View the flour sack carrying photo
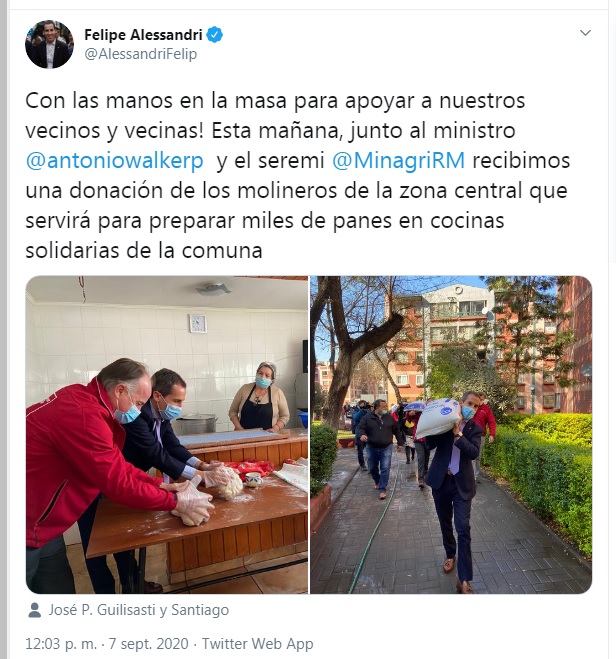616x659 pixels. coord(451,435)
